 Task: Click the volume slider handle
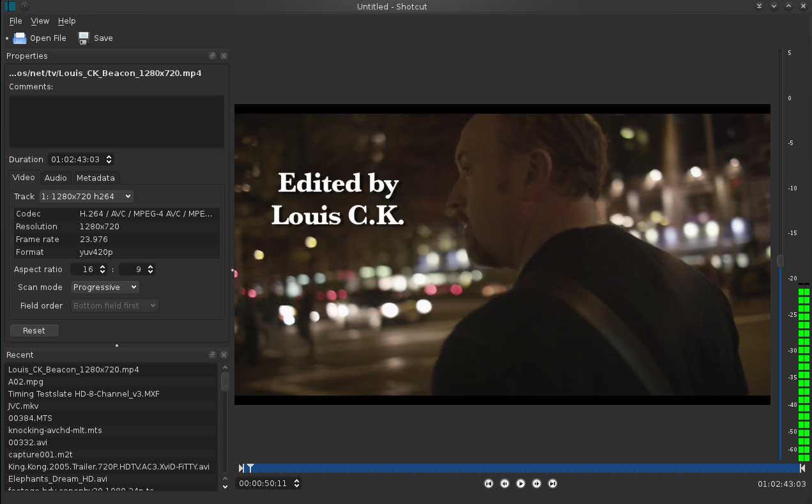click(780, 261)
